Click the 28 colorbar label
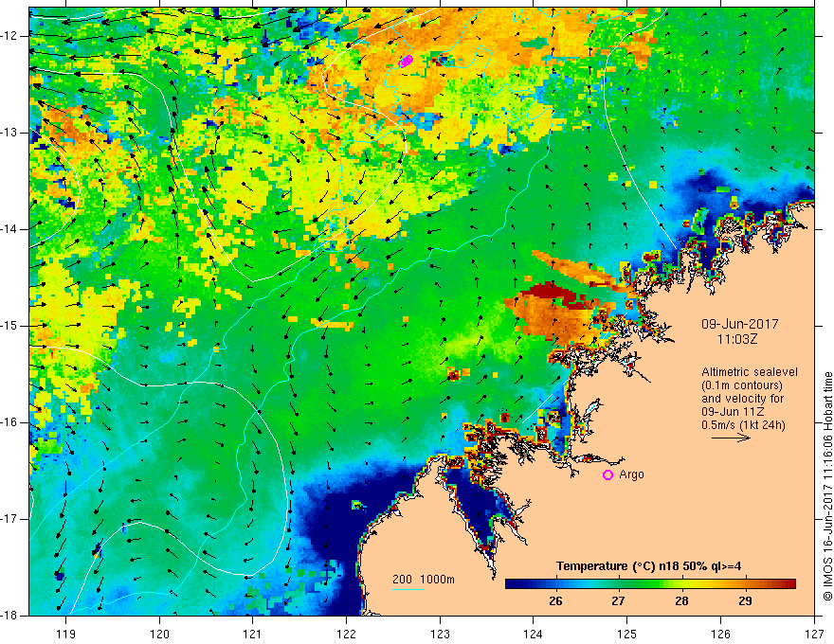 click(681, 601)
